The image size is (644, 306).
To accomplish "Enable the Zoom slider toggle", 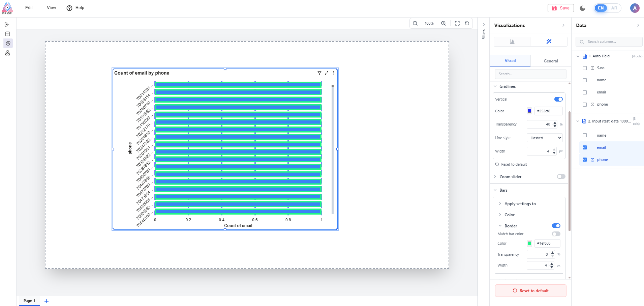I will 561,176.
